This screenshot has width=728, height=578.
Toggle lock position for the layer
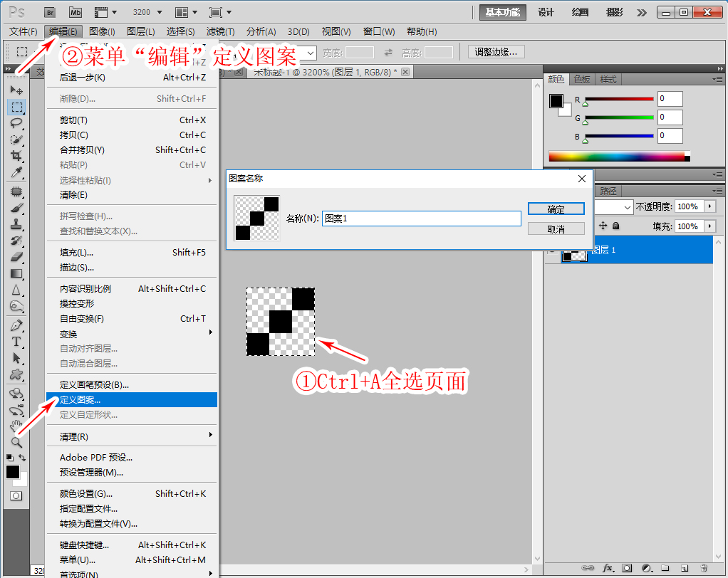point(603,226)
